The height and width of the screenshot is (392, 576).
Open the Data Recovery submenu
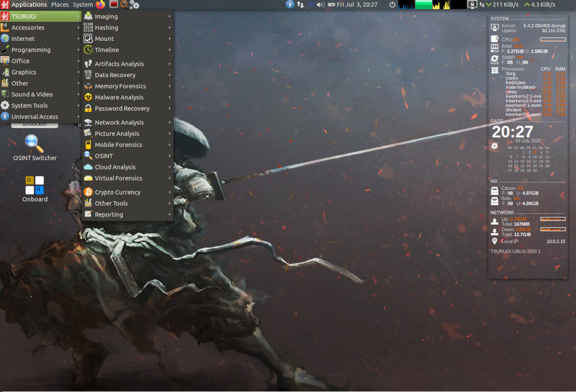(x=128, y=75)
